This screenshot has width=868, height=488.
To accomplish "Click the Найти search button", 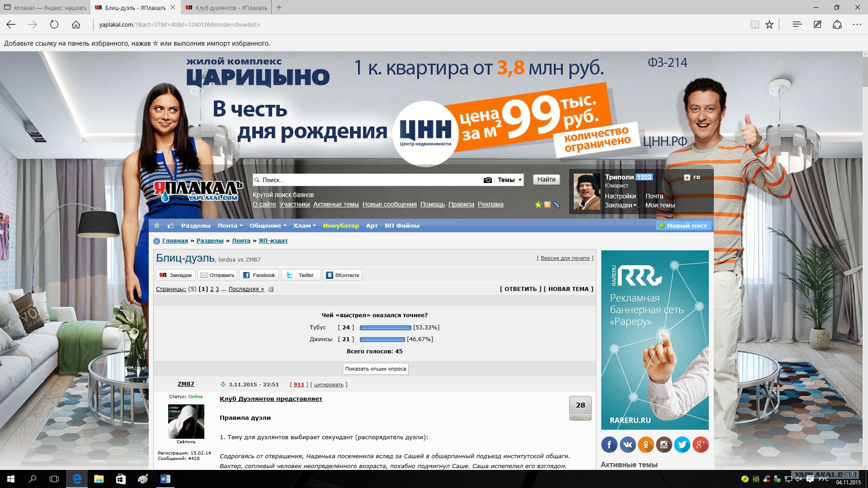I will [x=547, y=180].
